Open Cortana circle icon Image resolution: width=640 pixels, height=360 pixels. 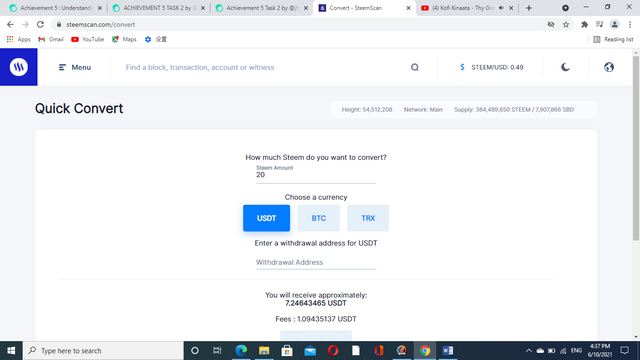pos(195,351)
